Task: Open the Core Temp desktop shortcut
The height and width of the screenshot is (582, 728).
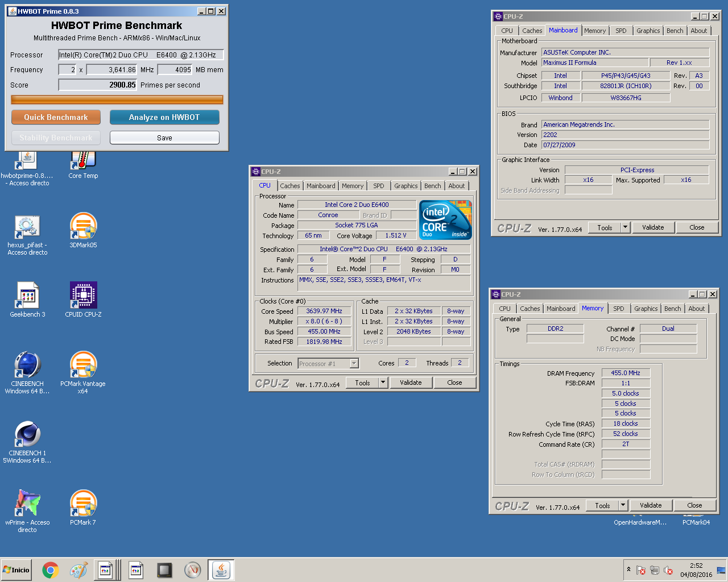Action: (83, 165)
